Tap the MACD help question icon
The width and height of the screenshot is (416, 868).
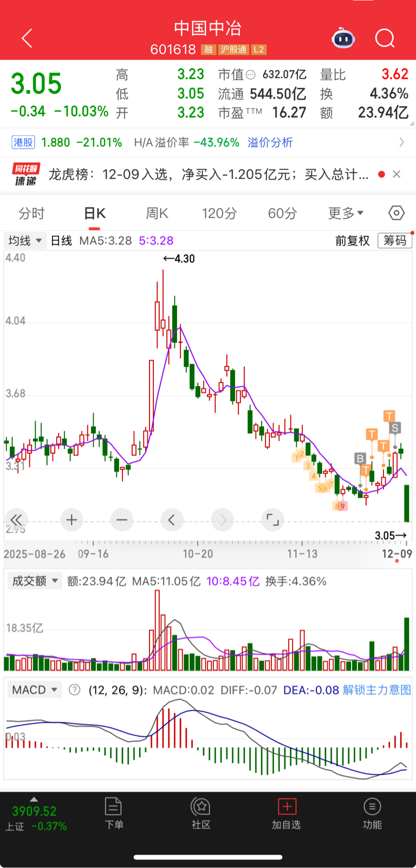tap(75, 690)
